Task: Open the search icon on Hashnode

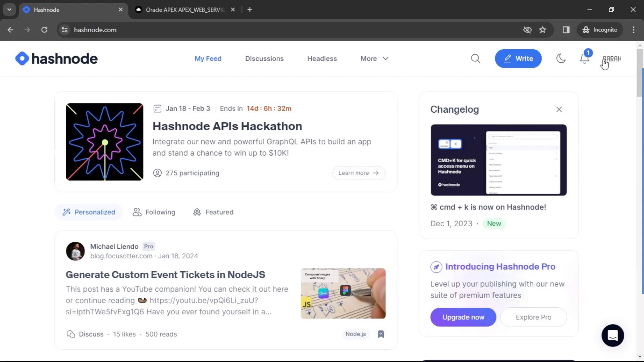Action: [476, 58]
